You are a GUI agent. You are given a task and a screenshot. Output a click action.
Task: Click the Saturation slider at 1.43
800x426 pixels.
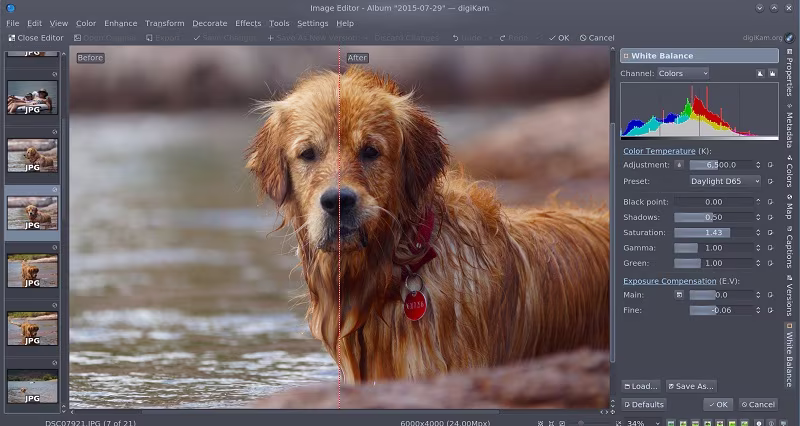pyautogui.click(x=713, y=233)
